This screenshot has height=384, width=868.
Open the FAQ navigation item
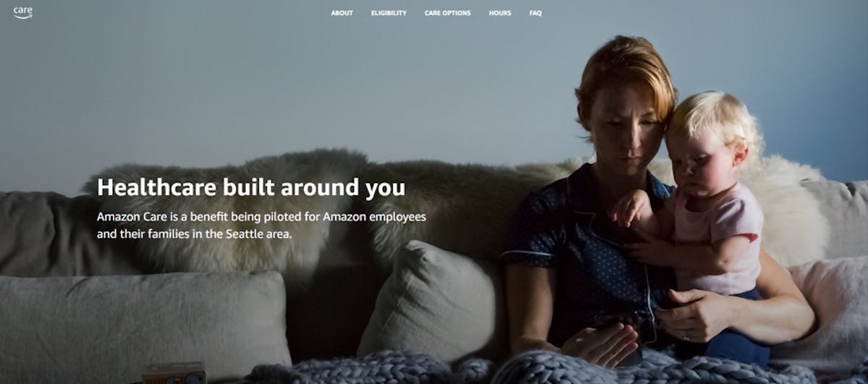point(535,13)
